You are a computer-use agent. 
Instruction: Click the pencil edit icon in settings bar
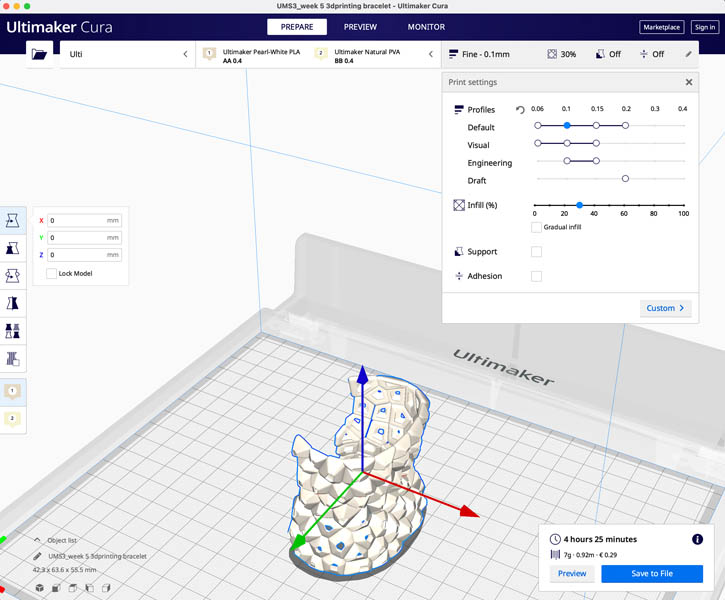coord(688,54)
